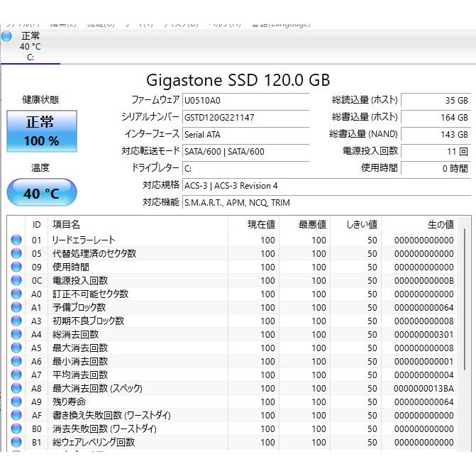The image size is (476, 476).
Task: Click status icon next to 訂正不可能セクタ数
Action: [x=16, y=294]
